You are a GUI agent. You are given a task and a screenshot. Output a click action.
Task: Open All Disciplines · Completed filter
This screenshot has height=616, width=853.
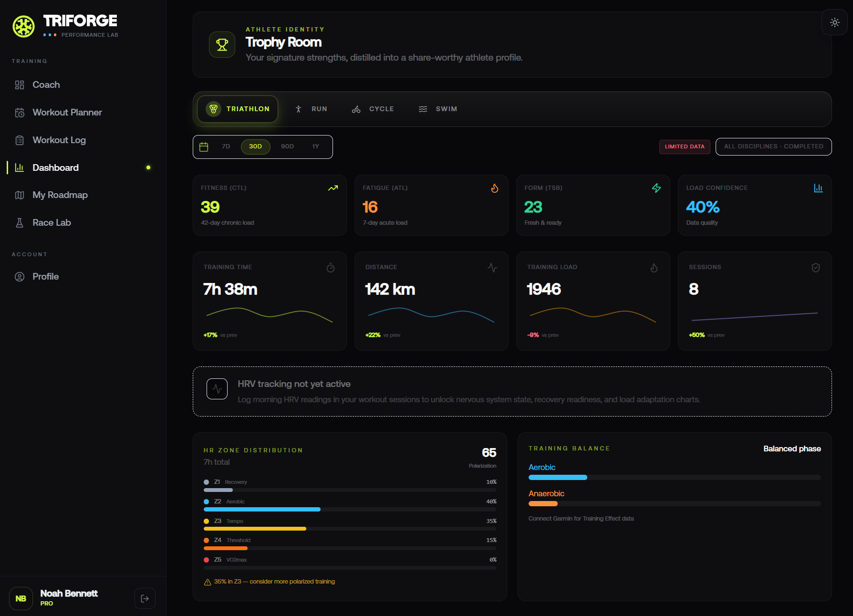773,146
